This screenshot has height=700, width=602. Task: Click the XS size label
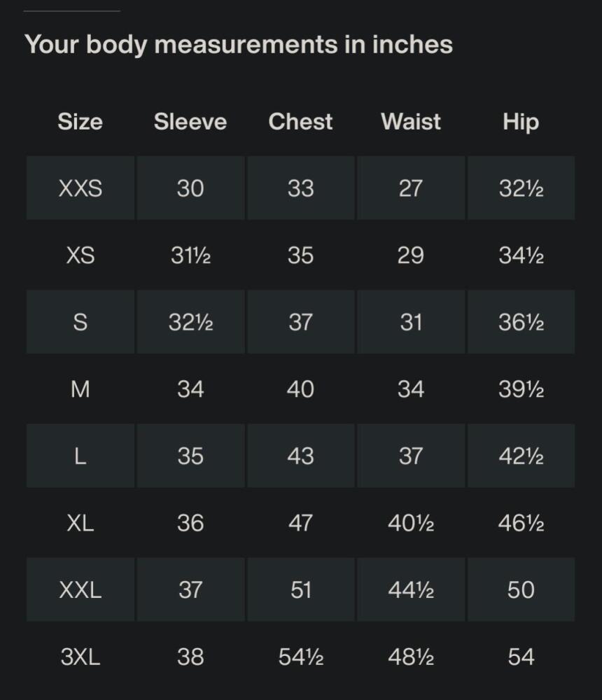tap(80, 255)
